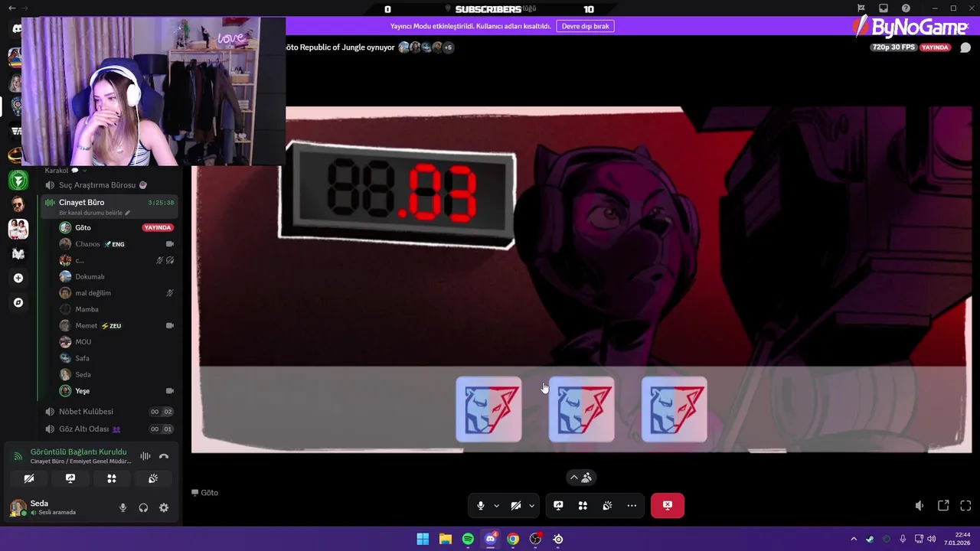Toggle deafen headphones in user panel
Image resolution: width=980 pixels, height=551 pixels.
143,507
